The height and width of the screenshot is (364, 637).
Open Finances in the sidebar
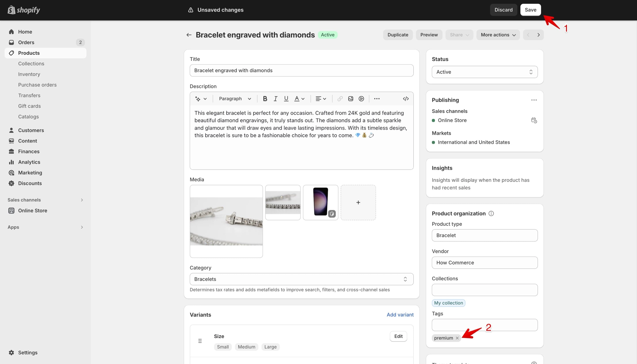point(46,151)
